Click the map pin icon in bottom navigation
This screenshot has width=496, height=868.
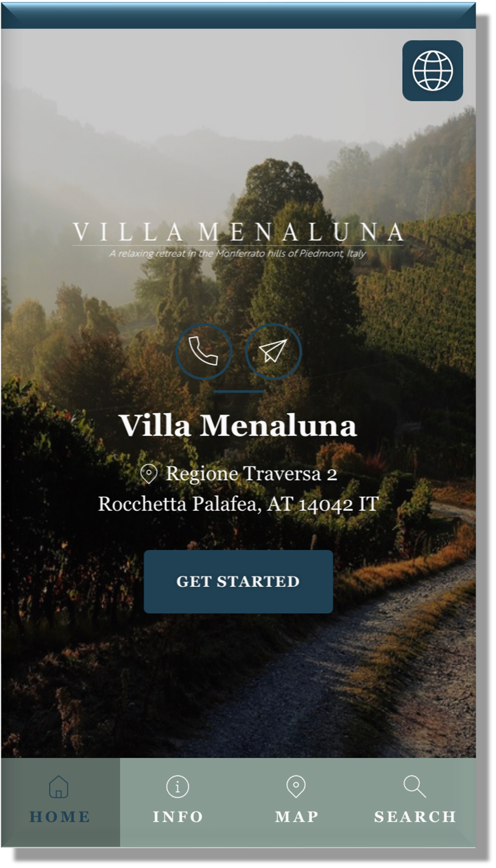click(x=296, y=787)
